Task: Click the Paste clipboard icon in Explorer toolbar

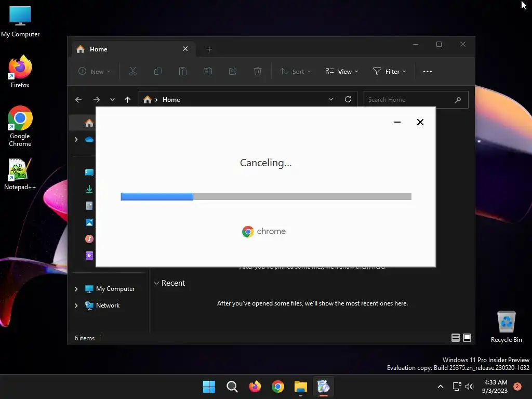Action: point(183,71)
